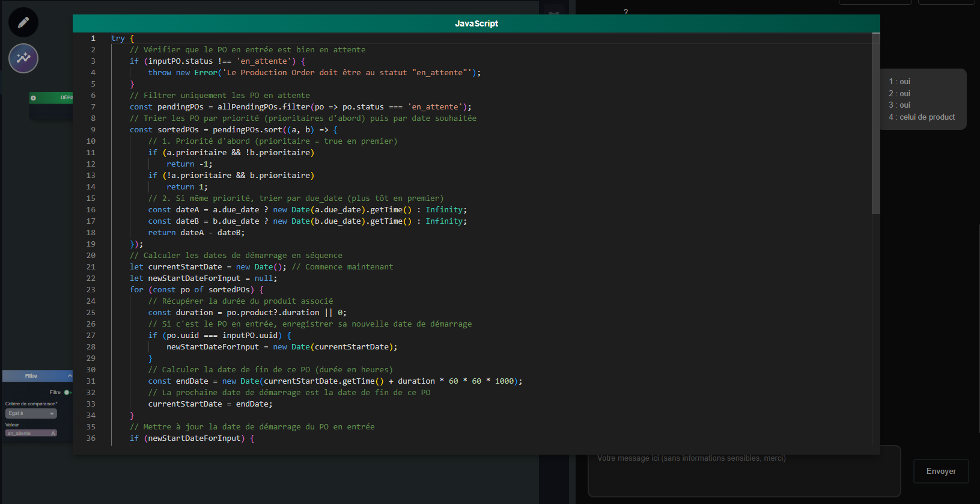Screen dimensions: 980x504
Task: Click line number 36 in the gutter
Action: pyautogui.click(x=91, y=438)
